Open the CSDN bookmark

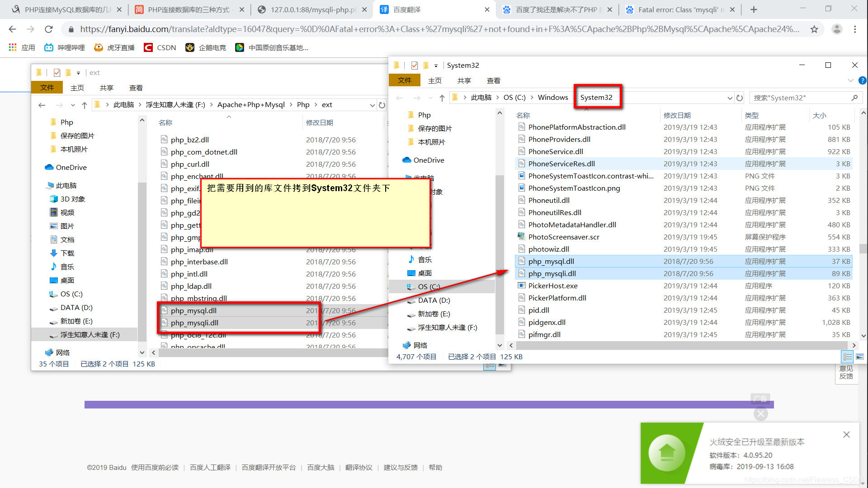160,47
